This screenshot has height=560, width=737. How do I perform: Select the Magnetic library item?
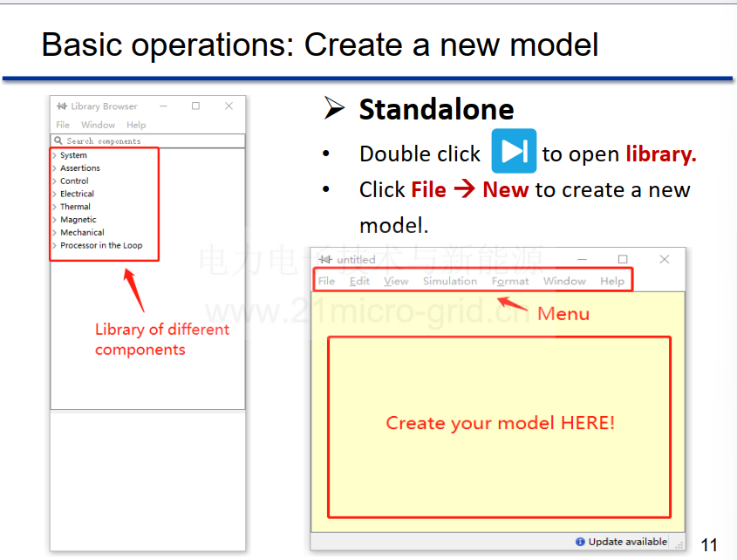click(x=78, y=220)
